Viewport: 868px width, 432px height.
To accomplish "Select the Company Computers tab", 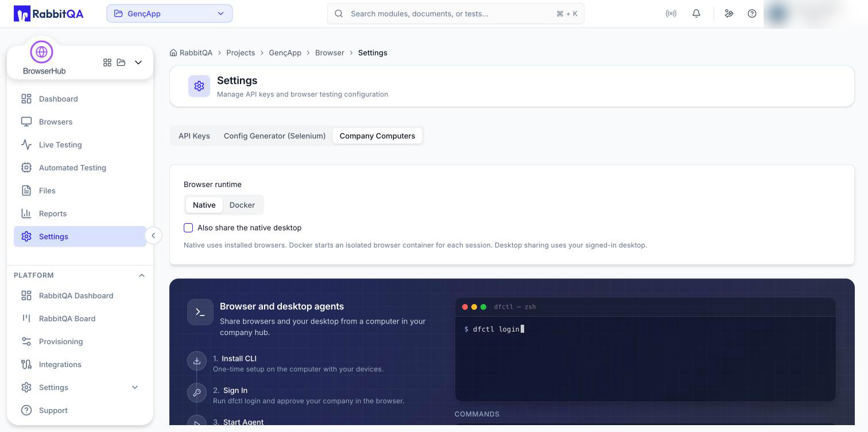I will tap(377, 136).
